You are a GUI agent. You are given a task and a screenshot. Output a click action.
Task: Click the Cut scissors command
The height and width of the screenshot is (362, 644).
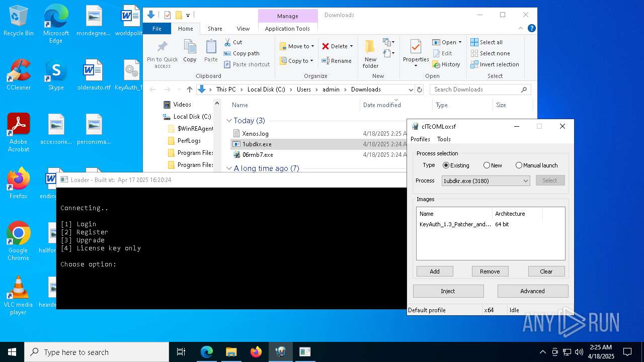point(233,42)
